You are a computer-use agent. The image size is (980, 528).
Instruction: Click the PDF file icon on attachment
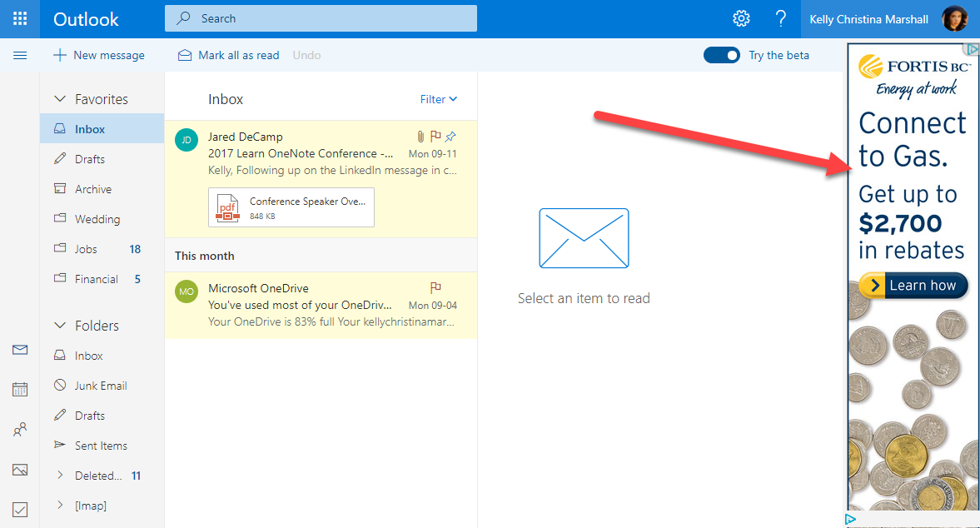(x=227, y=207)
